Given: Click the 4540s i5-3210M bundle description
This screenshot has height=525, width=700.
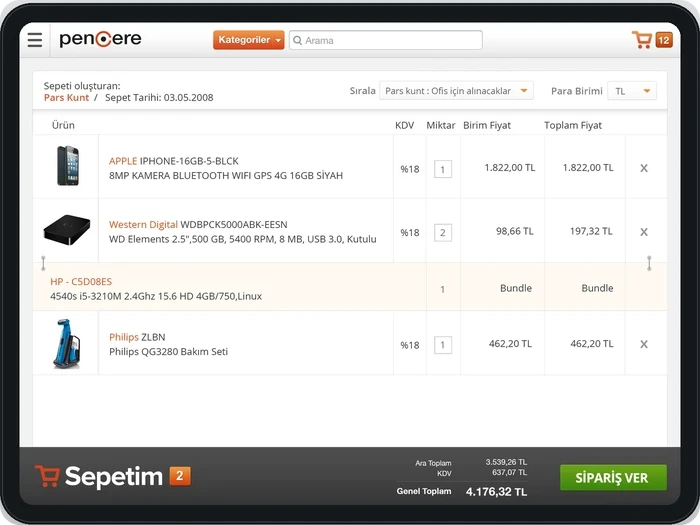Looking at the screenshot, I should (156, 296).
